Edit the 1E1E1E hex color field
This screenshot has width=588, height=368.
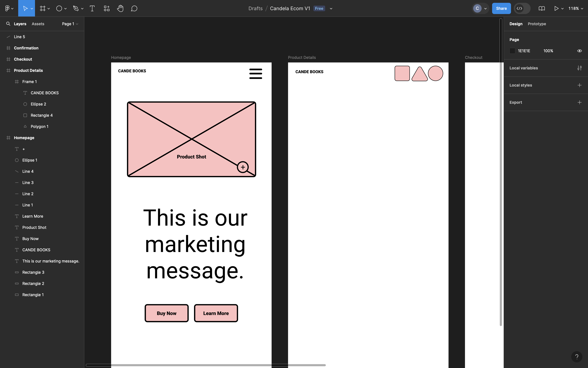pos(524,51)
